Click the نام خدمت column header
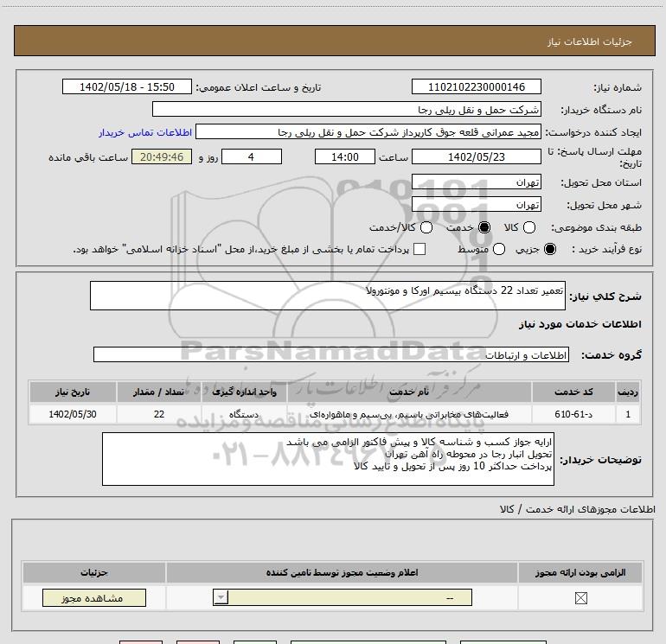666x644 pixels. click(x=409, y=392)
